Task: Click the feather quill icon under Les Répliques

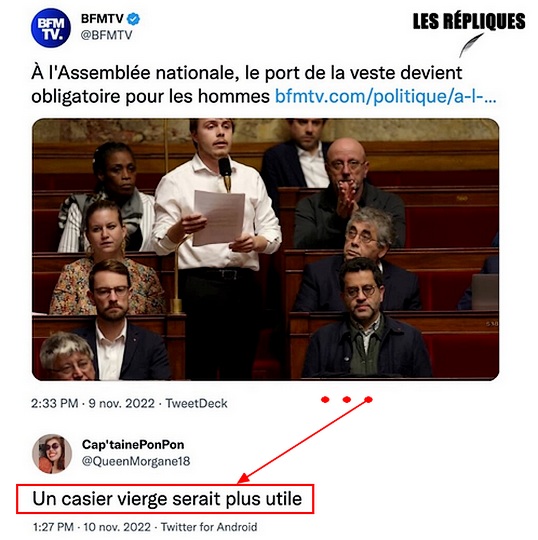Action: [x=471, y=45]
